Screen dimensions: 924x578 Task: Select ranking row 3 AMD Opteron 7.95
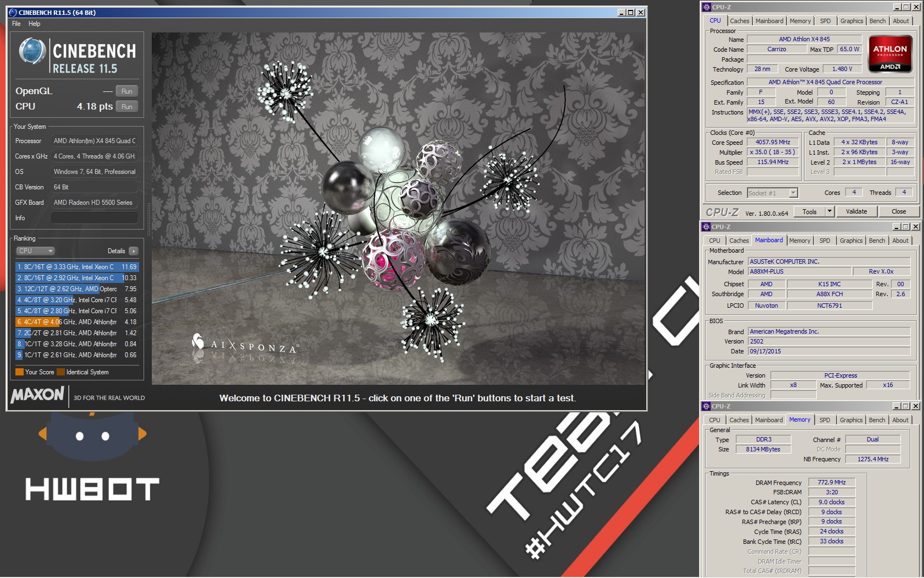[x=77, y=289]
